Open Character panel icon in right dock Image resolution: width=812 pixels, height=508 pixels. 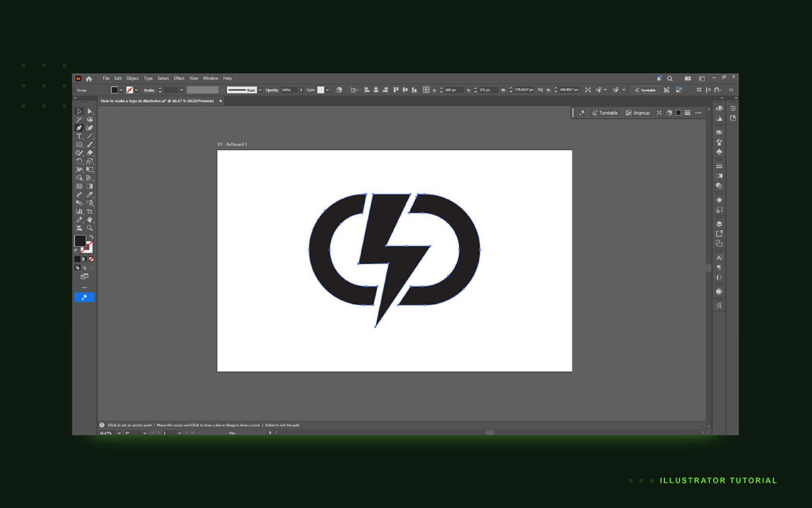pos(719,257)
